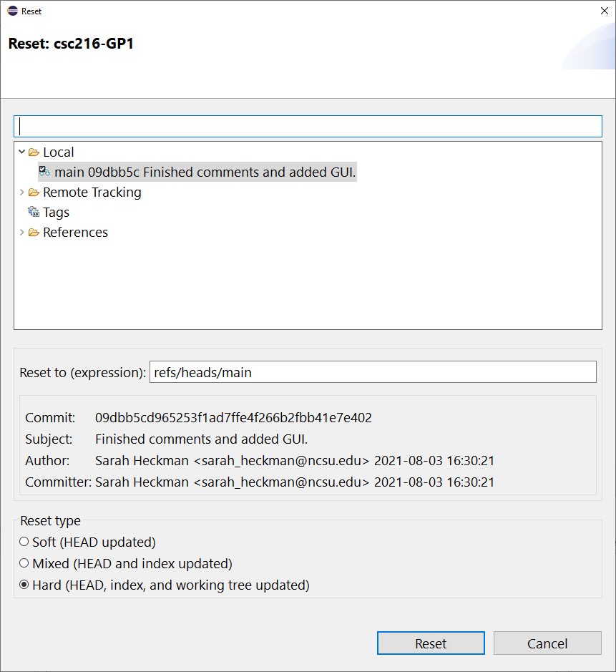The image size is (616, 672).
Task: Click the branch icon next to main
Action: pos(44,172)
